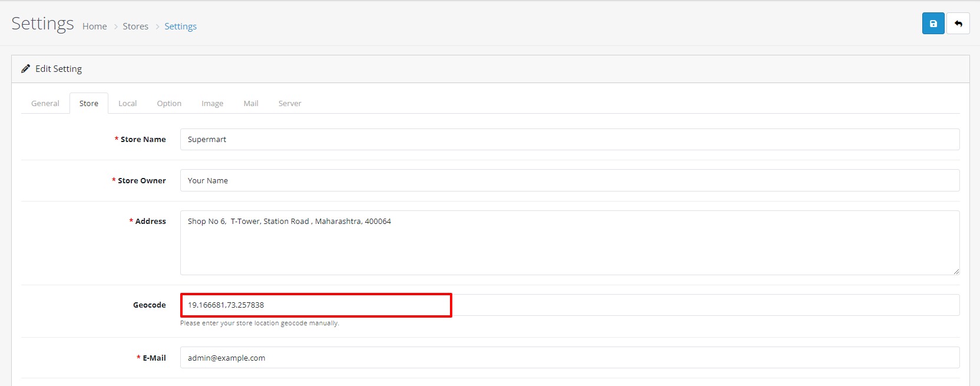Click into the Store Owner input field

[569, 181]
